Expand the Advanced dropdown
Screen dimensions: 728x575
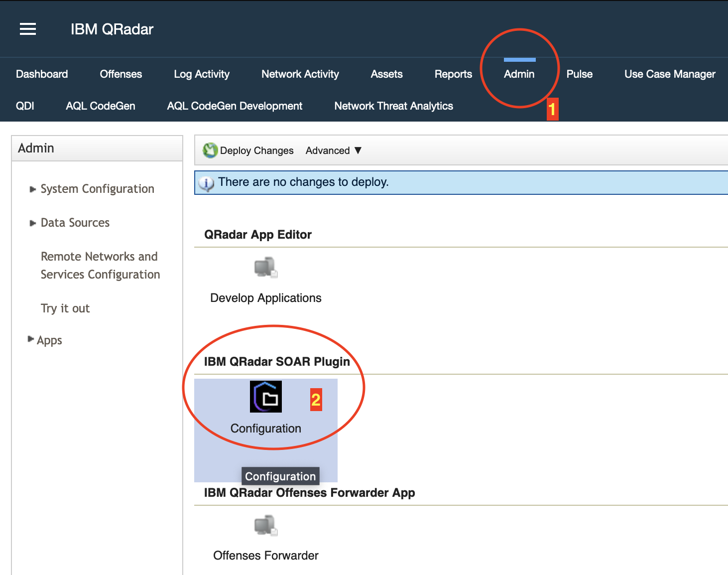[x=333, y=150]
